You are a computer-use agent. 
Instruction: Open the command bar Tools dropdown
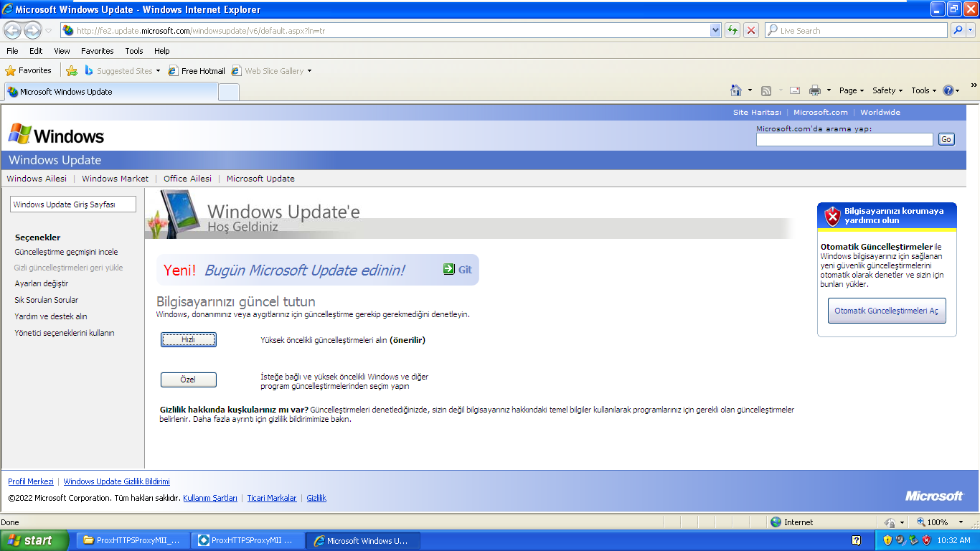click(923, 90)
